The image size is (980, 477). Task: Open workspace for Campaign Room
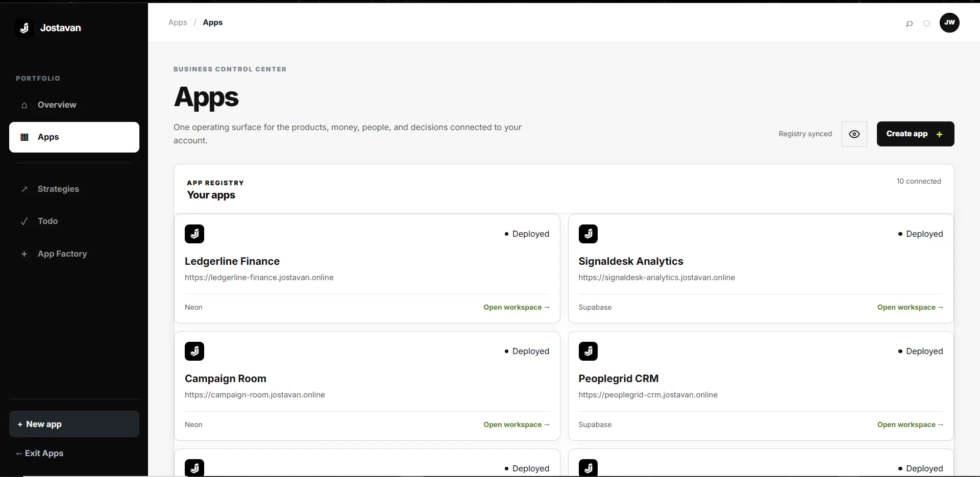coord(517,424)
